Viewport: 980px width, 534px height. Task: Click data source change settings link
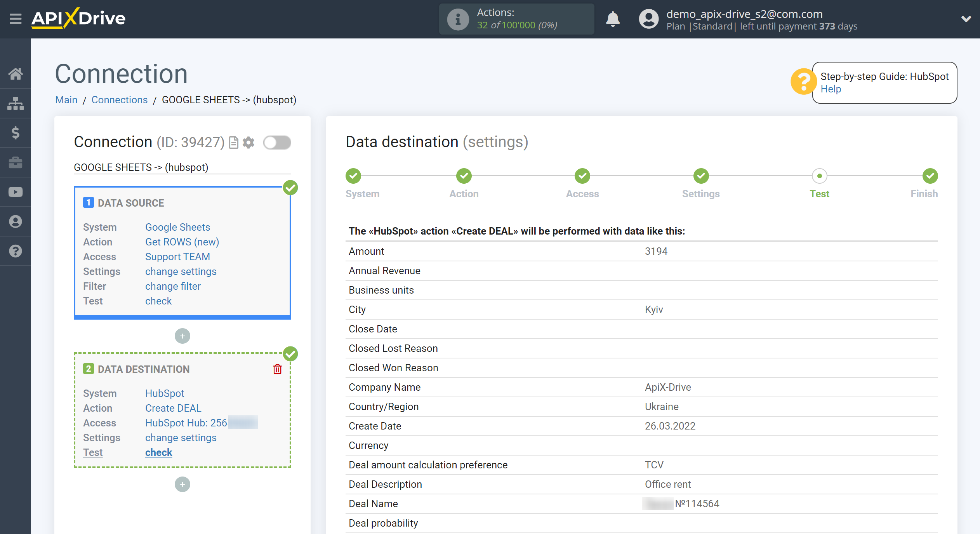click(181, 271)
